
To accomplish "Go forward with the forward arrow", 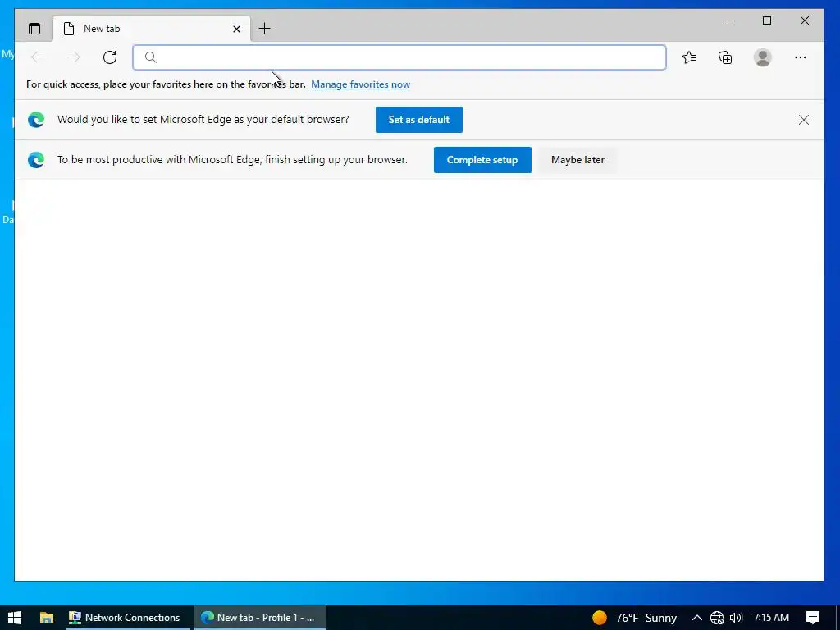I will [x=74, y=57].
